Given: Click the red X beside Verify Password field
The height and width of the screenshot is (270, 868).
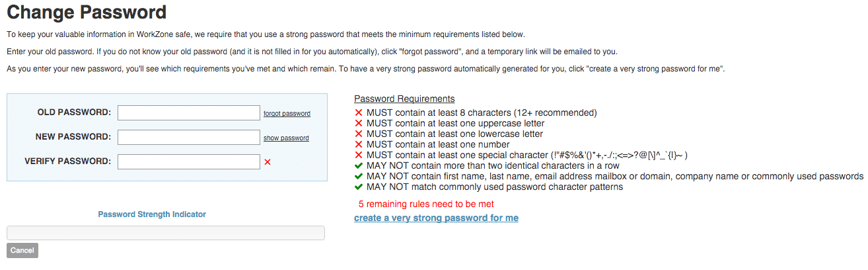Looking at the screenshot, I should pos(268,162).
